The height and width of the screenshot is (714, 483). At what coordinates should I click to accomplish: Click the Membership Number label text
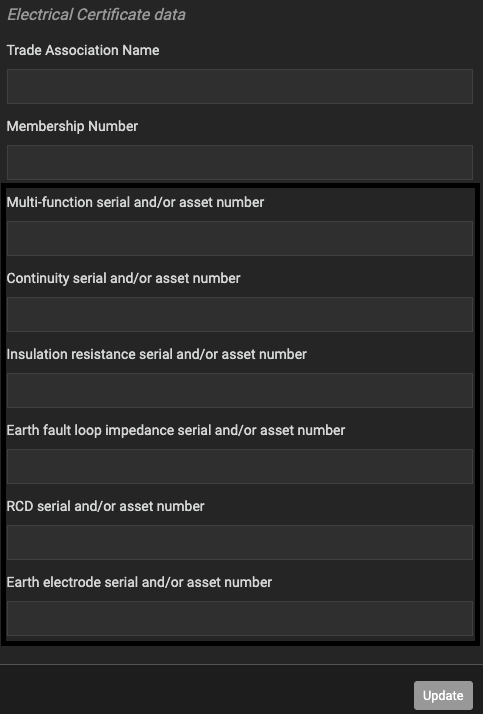tap(72, 126)
